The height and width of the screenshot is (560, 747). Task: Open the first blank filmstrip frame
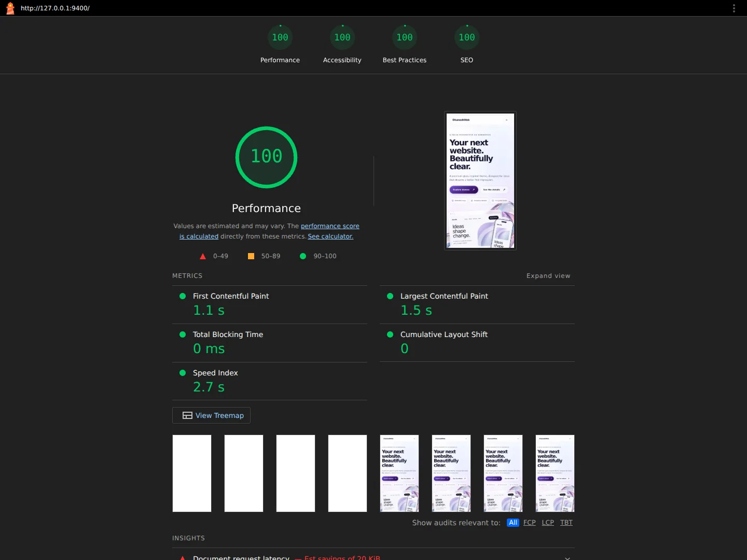192,473
